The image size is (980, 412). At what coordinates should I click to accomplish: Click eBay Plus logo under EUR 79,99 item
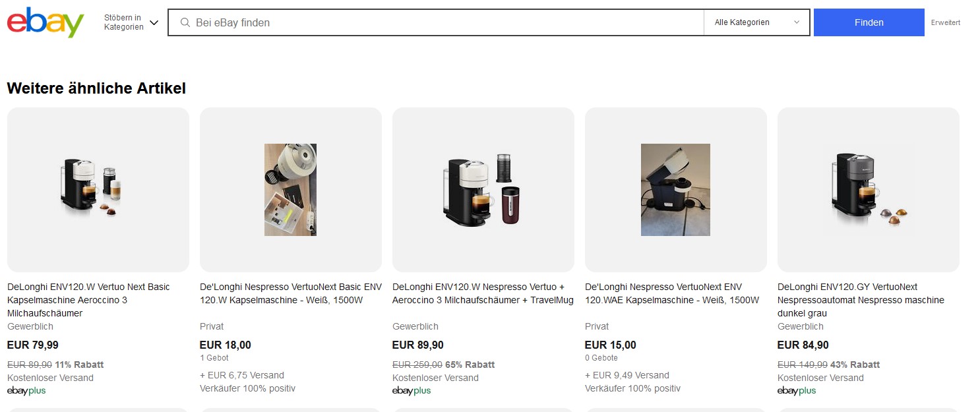[26, 390]
